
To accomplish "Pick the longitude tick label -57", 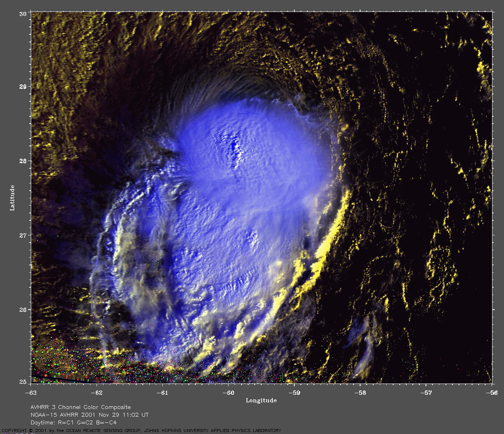I will click(x=426, y=393).
